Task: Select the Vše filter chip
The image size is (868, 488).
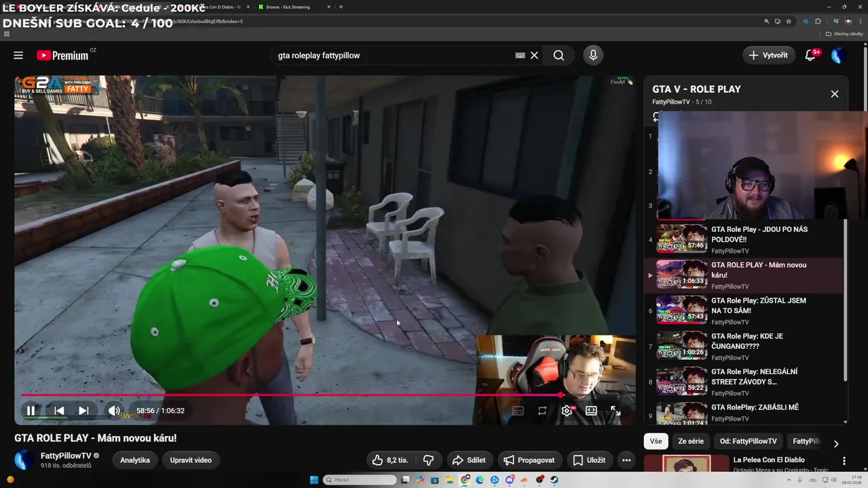Action: (656, 441)
